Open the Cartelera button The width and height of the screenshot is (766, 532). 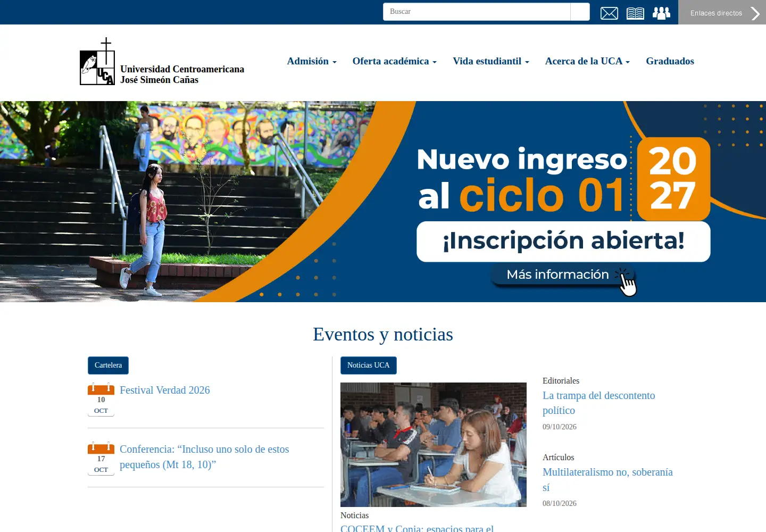coord(108,365)
